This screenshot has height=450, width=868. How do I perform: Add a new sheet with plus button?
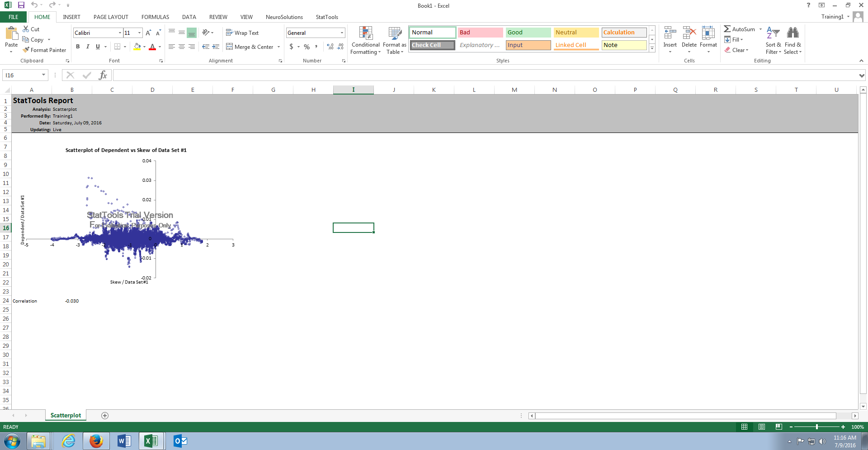pyautogui.click(x=105, y=415)
